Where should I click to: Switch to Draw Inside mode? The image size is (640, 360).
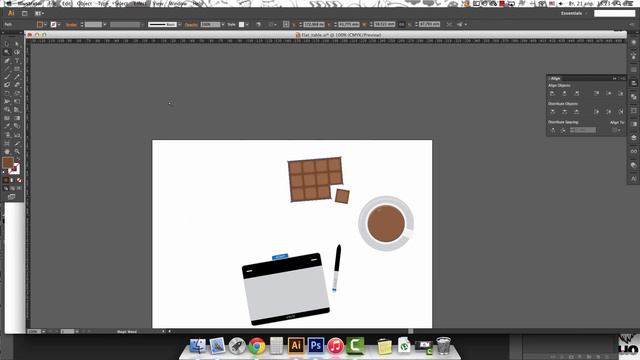click(19, 188)
